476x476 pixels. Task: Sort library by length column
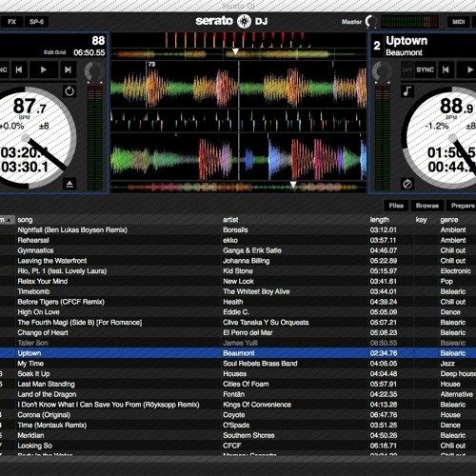[391, 220]
